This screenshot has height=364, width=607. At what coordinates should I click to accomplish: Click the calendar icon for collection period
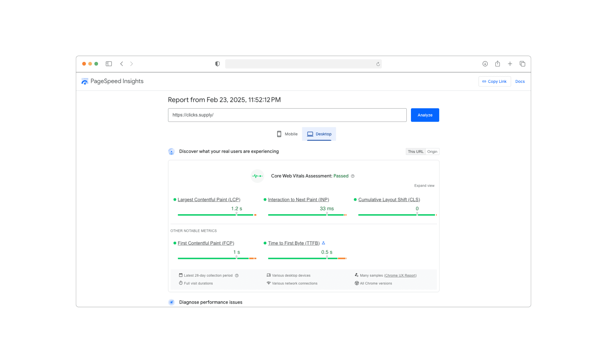click(x=181, y=275)
